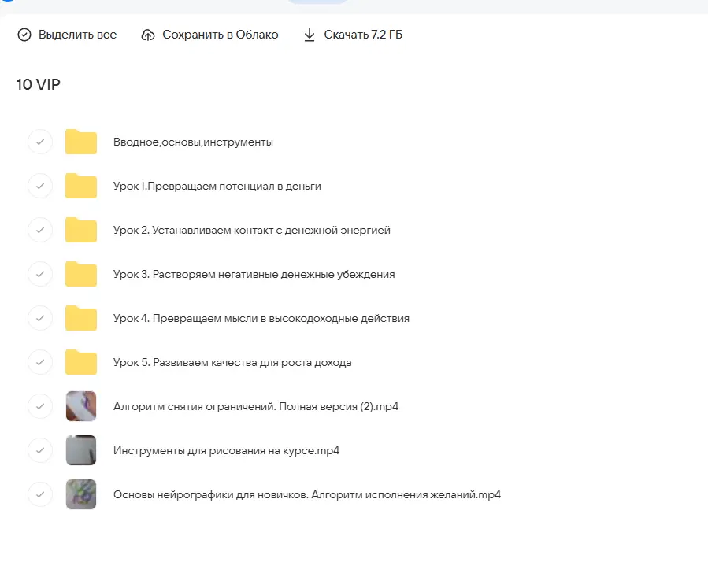Open the Урок 1 folder icon

81,187
